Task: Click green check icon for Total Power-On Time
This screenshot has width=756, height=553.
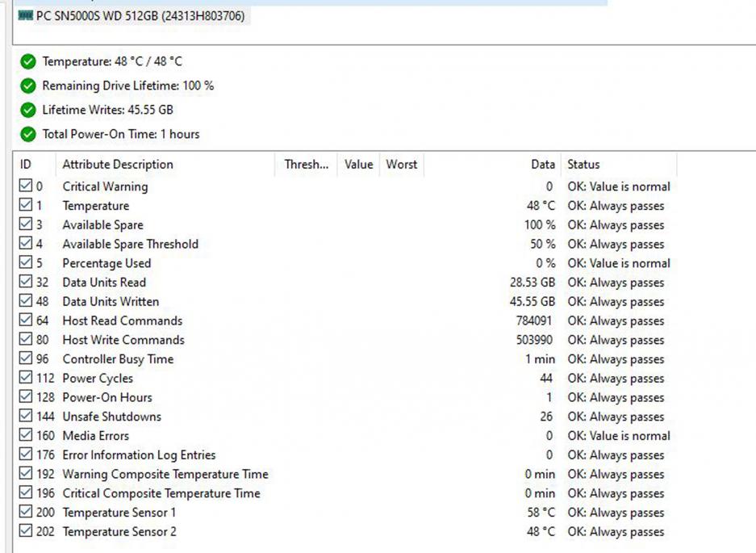Action: click(28, 135)
